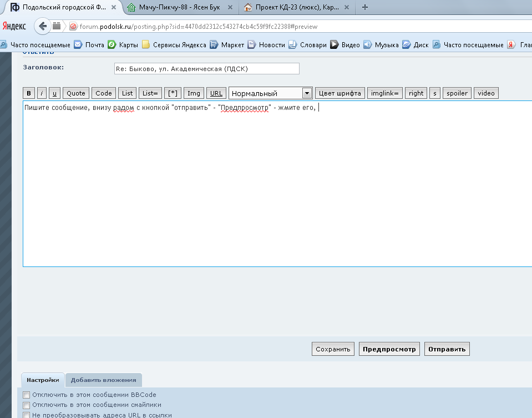Image resolution: width=532 pixels, height=418 pixels.
Task: Switch to the Добавить вложения tab
Action: pos(103,380)
